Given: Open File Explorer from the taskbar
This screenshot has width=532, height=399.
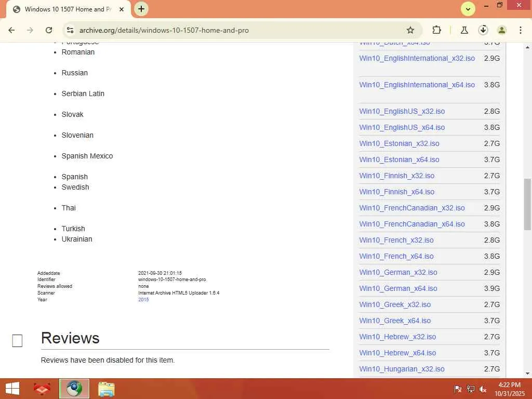Looking at the screenshot, I should coord(106,389).
